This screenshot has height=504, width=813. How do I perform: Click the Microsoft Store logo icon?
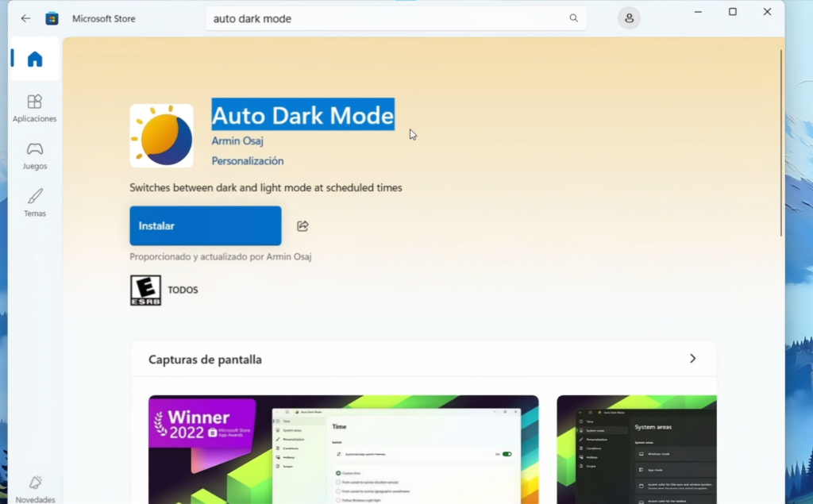pyautogui.click(x=52, y=17)
